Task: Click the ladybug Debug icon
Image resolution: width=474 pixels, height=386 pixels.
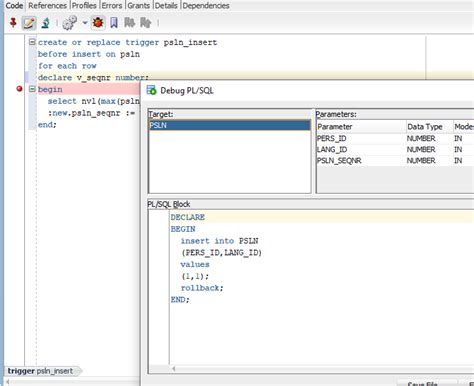Action: 98,23
